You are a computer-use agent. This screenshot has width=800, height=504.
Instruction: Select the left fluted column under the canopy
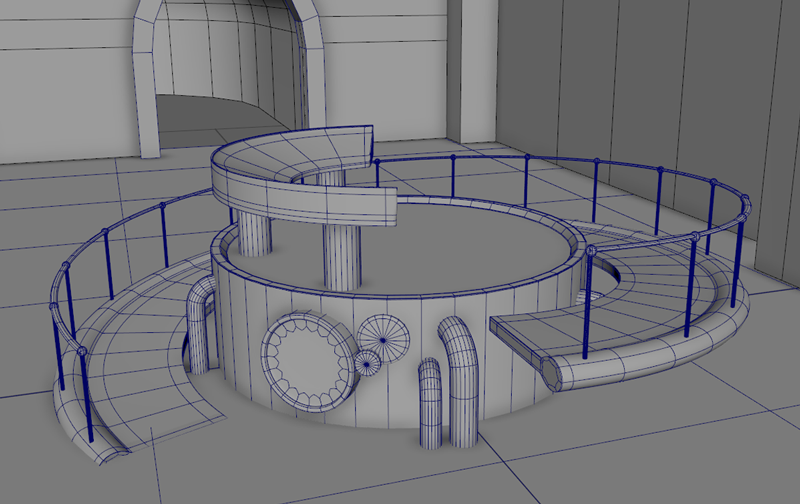click(x=255, y=232)
